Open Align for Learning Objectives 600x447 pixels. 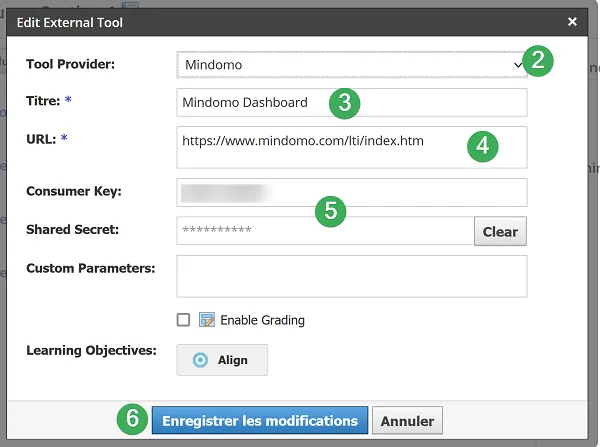pos(222,360)
